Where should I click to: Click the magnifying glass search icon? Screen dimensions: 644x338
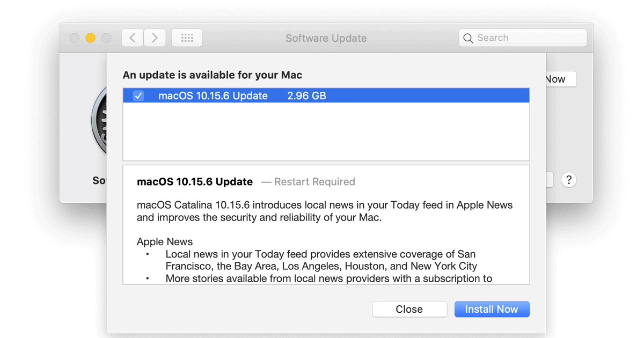tap(468, 38)
